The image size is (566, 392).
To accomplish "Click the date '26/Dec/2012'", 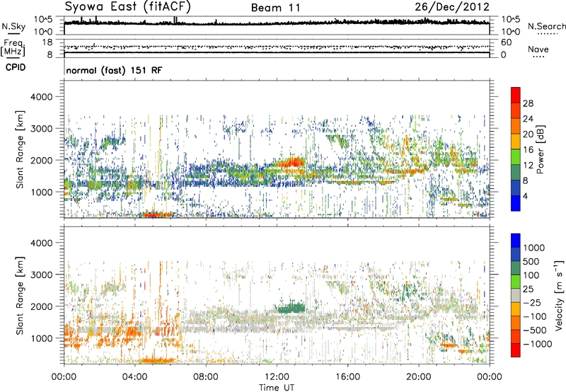I will (x=452, y=6).
